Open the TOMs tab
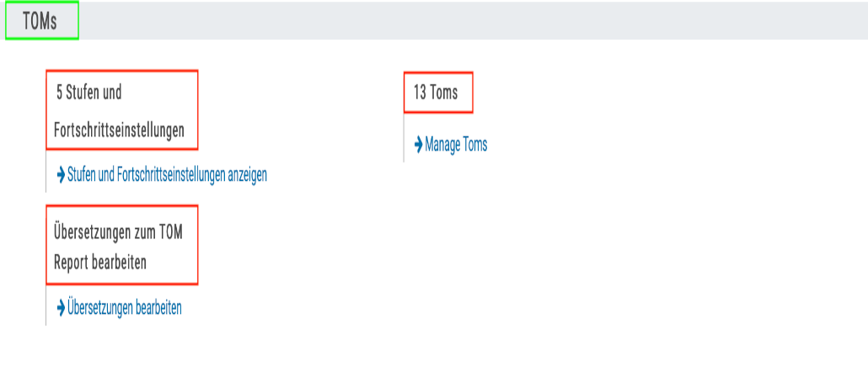Viewport: 868px width, 388px height. [41, 22]
